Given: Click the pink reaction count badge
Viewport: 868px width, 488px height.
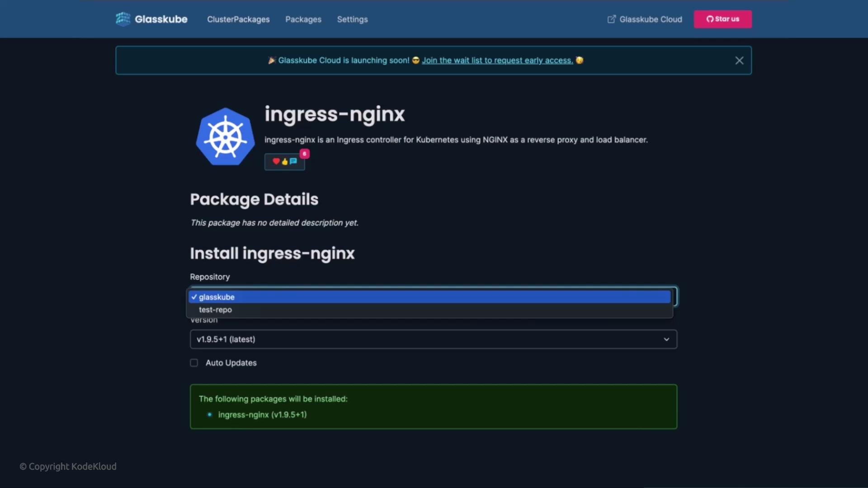Looking at the screenshot, I should 305,154.
